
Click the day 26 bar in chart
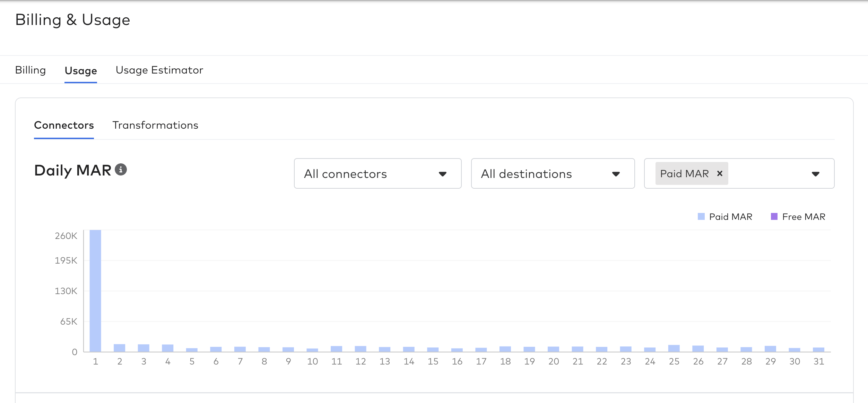click(698, 349)
